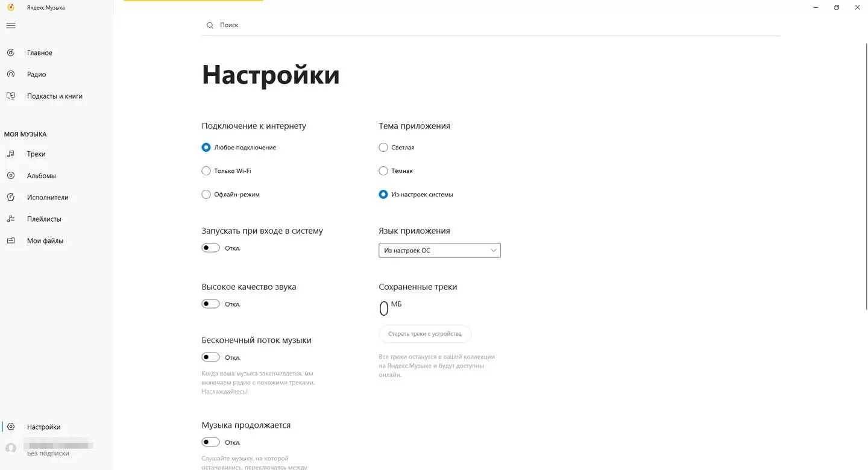Click the Подкасты и книги icon
Screen dimensions: 868x470
(11, 96)
